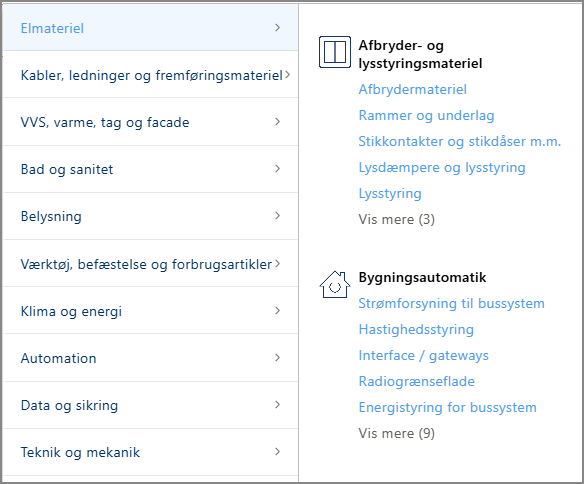Select the Belysning menu item
584x484 pixels.
pyautogui.click(x=151, y=216)
